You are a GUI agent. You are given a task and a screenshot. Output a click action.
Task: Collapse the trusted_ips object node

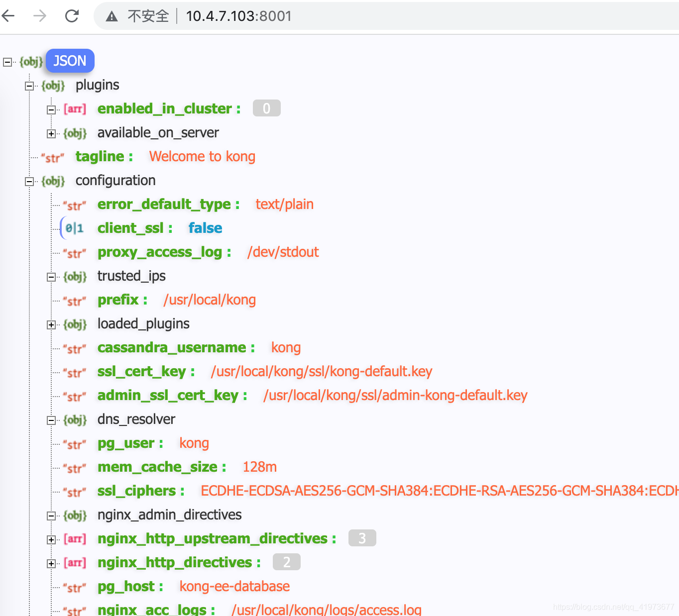click(x=51, y=277)
